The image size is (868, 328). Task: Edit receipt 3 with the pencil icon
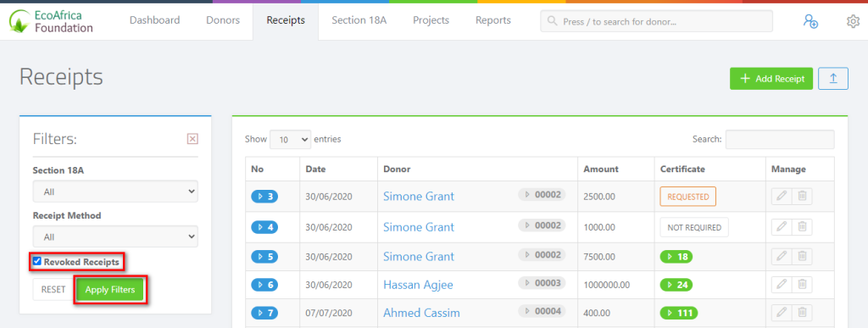(782, 196)
